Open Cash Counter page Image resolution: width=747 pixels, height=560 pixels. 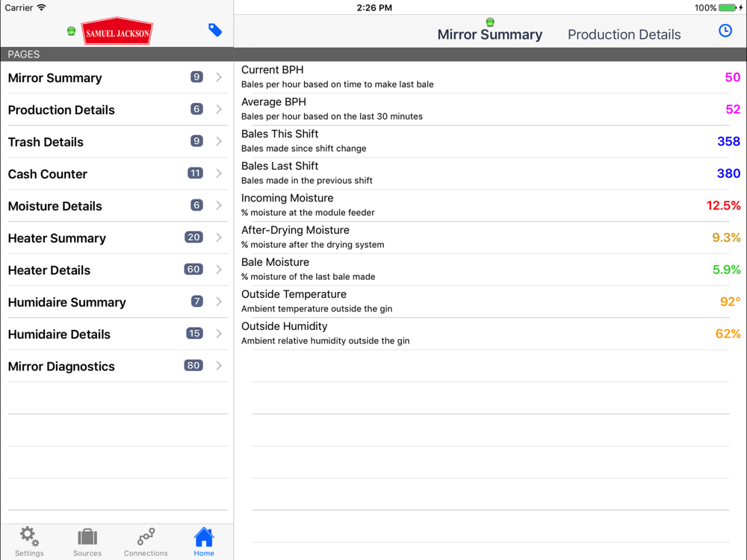click(x=48, y=174)
